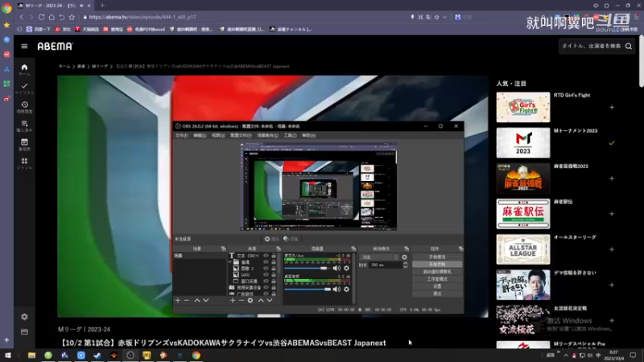The height and width of the screenshot is (362, 644).
Task: Click OBS source filters button
Action: [x=291, y=239]
